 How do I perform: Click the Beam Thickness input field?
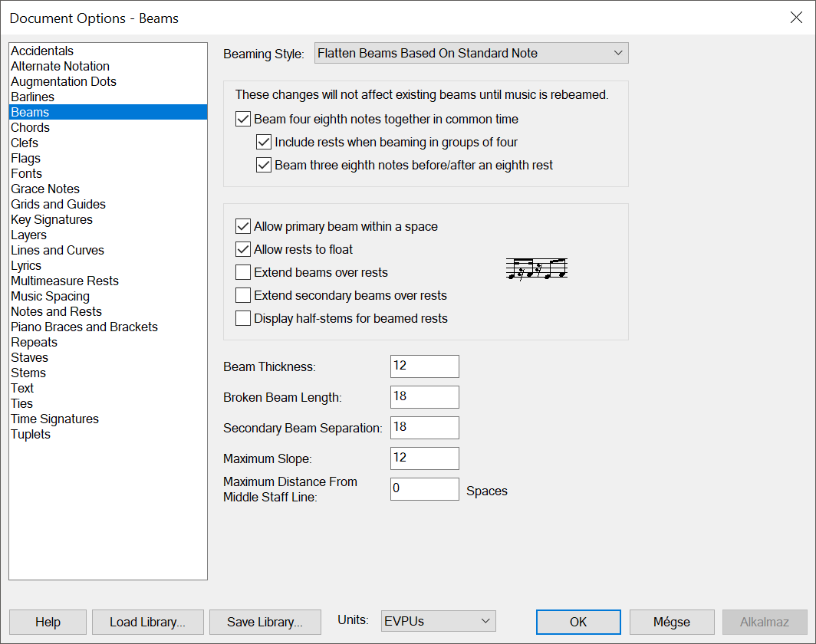(x=424, y=366)
